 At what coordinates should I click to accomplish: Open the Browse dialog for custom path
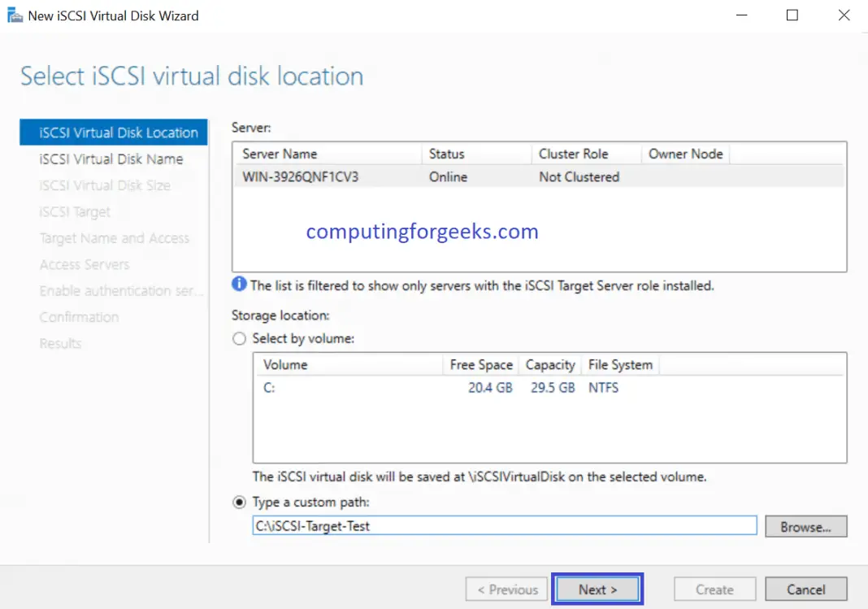(x=805, y=525)
